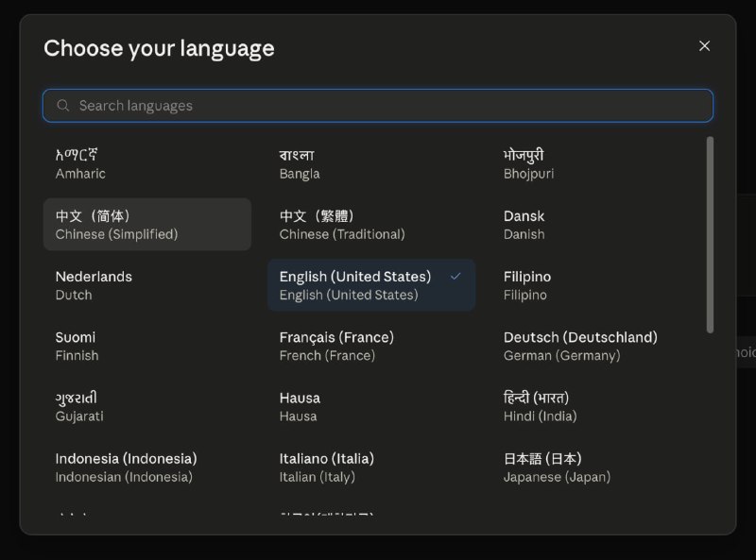Pick Italiano (Italia)
The height and width of the screenshot is (560, 756).
[371, 467]
